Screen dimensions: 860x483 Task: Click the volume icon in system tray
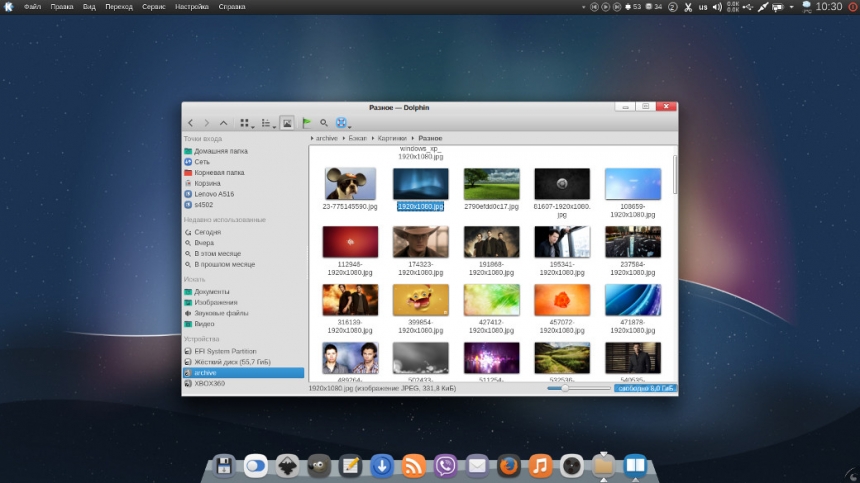[x=717, y=7]
